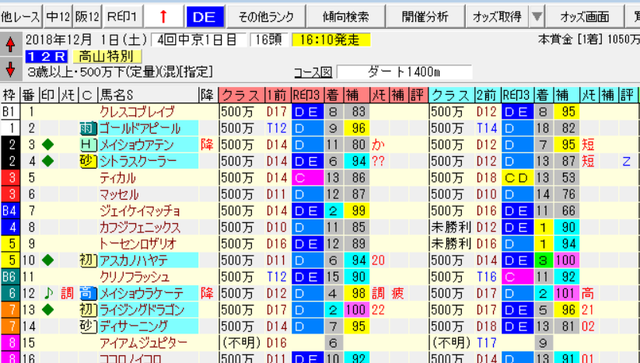The width and height of the screenshot is (640, 363).
Task: Click pink 100 value in ライジングドラゴン row
Action: (x=356, y=310)
